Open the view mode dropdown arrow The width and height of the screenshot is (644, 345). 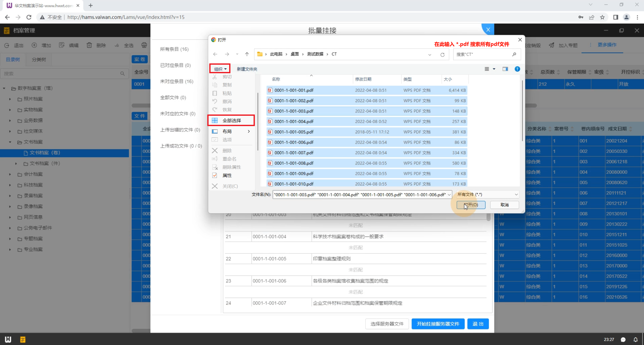point(494,69)
